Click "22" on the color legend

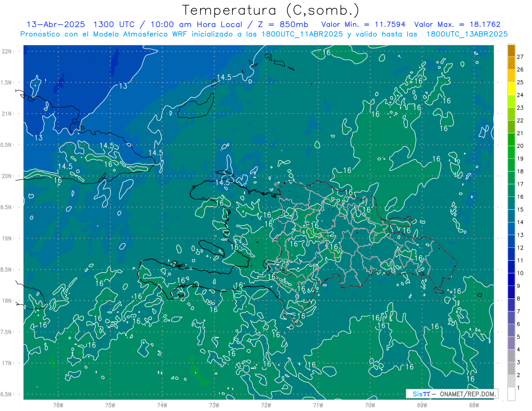point(520,120)
